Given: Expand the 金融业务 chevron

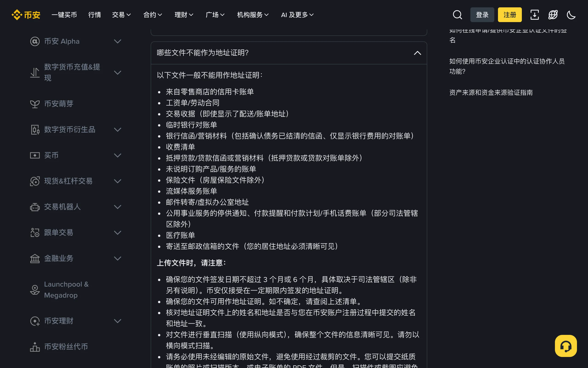Looking at the screenshot, I should click(118, 259).
